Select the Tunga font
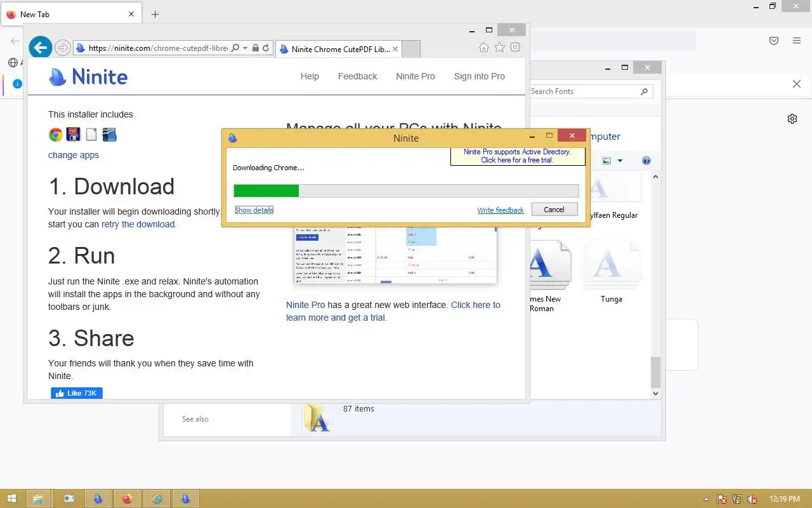Image resolution: width=812 pixels, height=508 pixels. tap(612, 272)
